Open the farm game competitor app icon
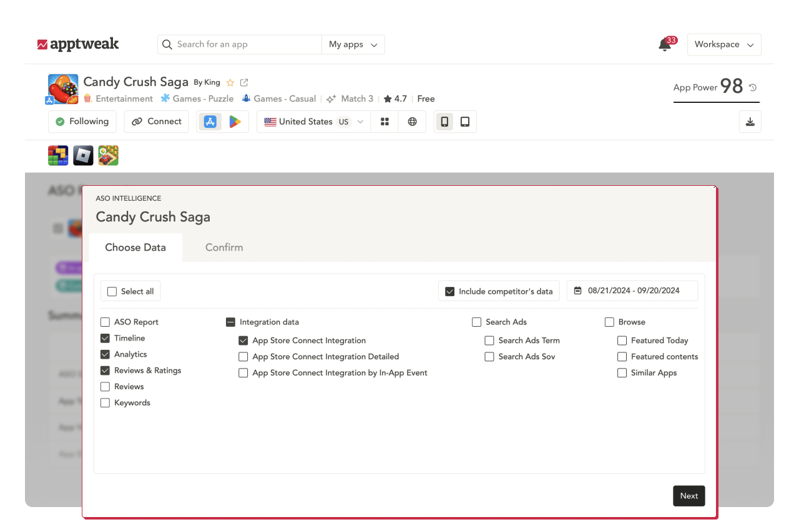 pos(108,155)
